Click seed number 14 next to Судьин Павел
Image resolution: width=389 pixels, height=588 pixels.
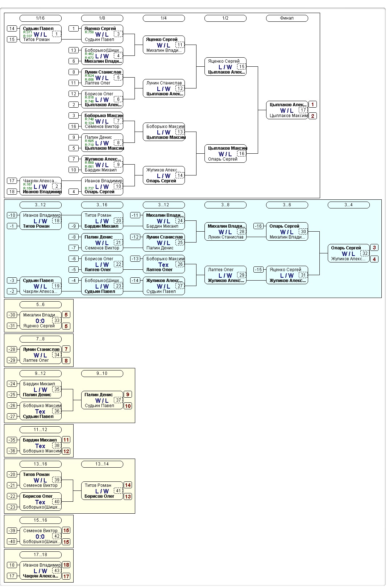click(x=12, y=29)
